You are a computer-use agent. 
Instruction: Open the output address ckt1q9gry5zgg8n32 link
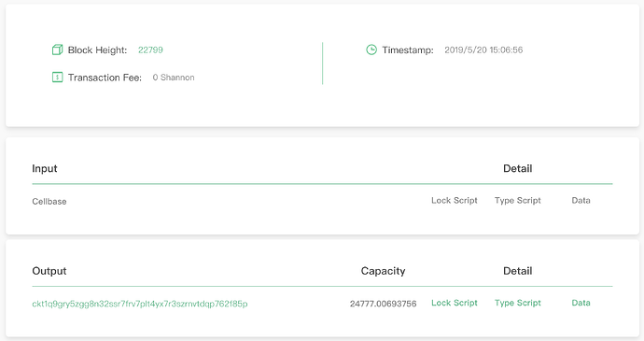point(140,304)
